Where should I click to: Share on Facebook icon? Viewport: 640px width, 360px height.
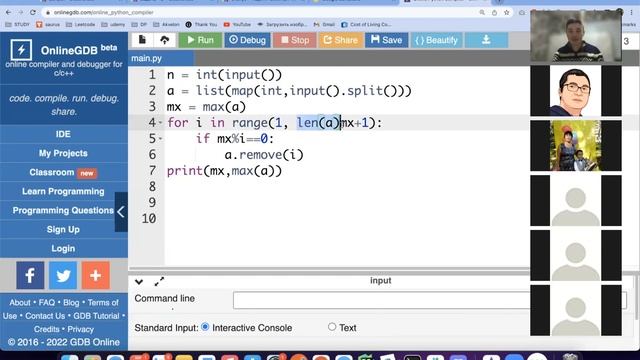coord(30,275)
